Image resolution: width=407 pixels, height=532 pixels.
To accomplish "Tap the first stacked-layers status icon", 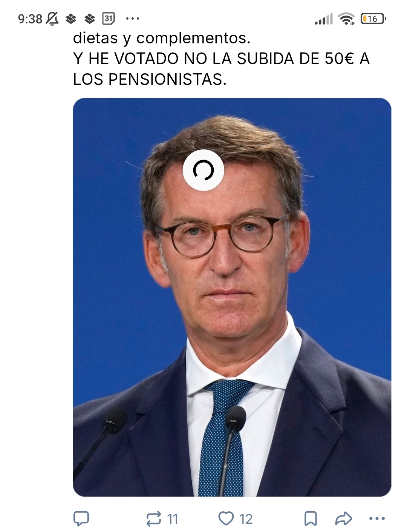I will coord(71,18).
